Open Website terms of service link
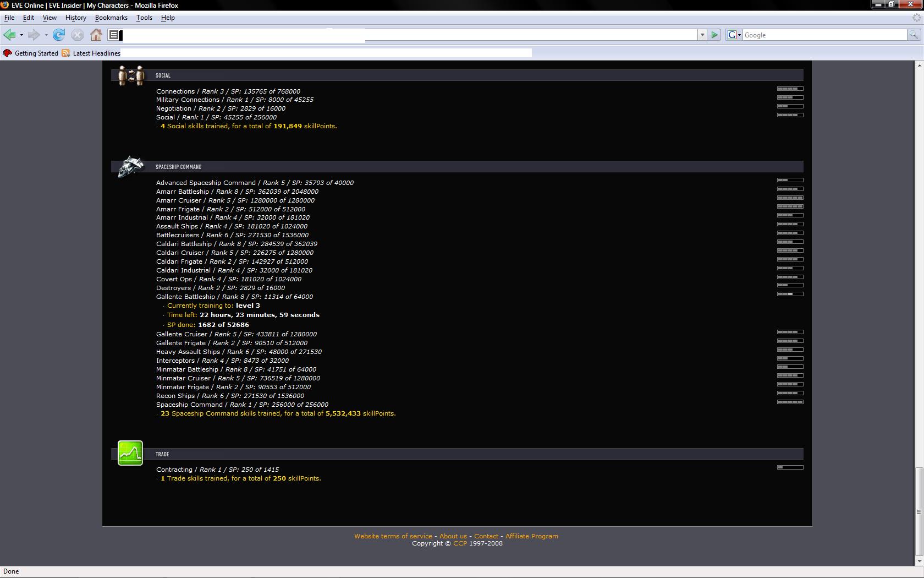Screen dimensions: 924x578 coord(393,536)
